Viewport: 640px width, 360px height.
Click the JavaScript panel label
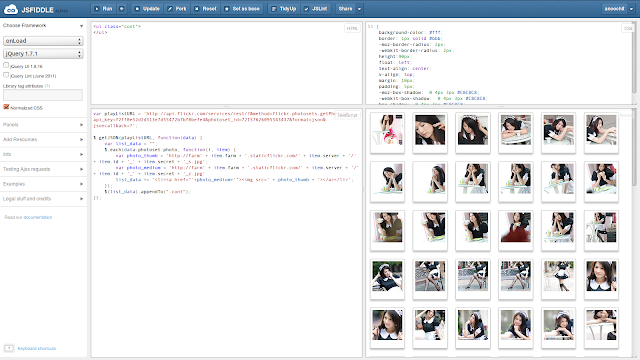tap(347, 115)
